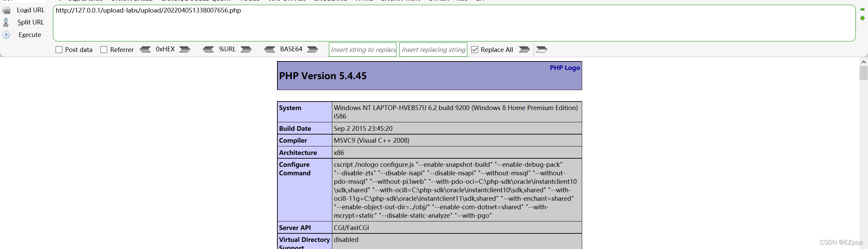Click the left arrow beside BASE64
The width and height of the screenshot is (868, 249).
(270, 50)
